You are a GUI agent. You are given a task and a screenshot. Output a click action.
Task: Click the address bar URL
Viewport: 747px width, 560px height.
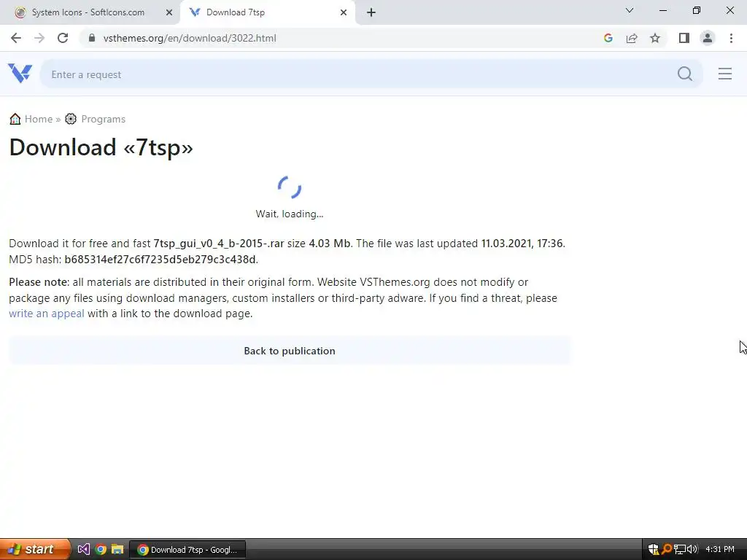190,38
